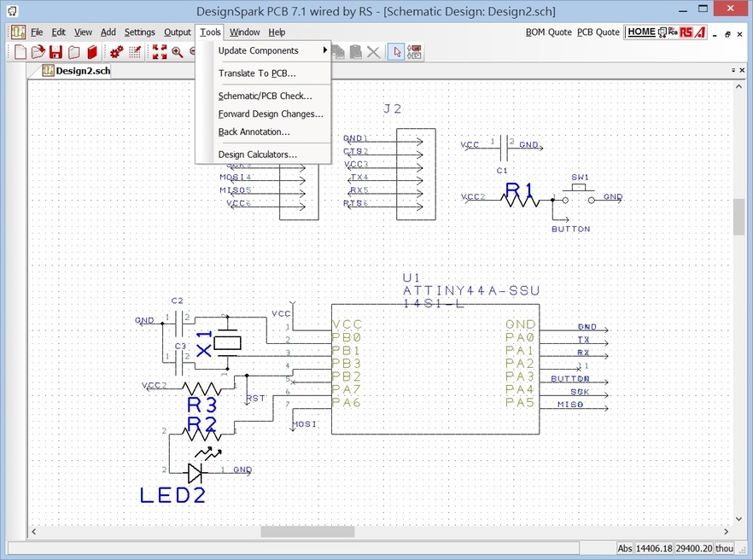Choose Forward Design Changes menu item
This screenshot has width=753, height=560.
263,114
